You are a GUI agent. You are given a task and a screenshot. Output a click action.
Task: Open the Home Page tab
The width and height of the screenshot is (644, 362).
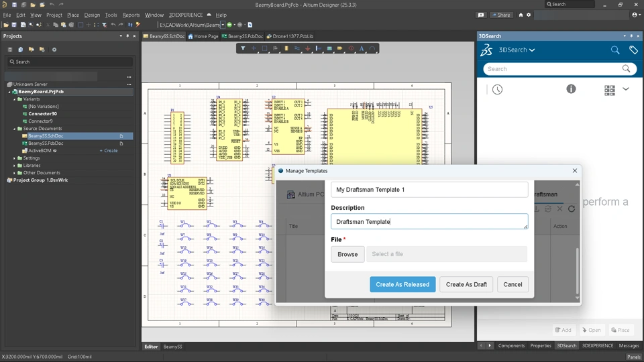pyautogui.click(x=203, y=36)
